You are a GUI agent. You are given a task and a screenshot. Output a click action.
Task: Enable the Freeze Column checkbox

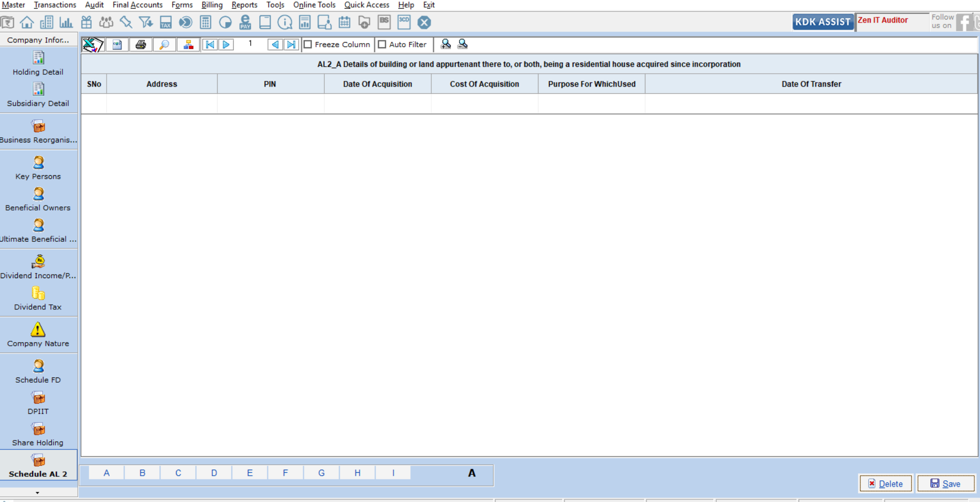pyautogui.click(x=308, y=45)
